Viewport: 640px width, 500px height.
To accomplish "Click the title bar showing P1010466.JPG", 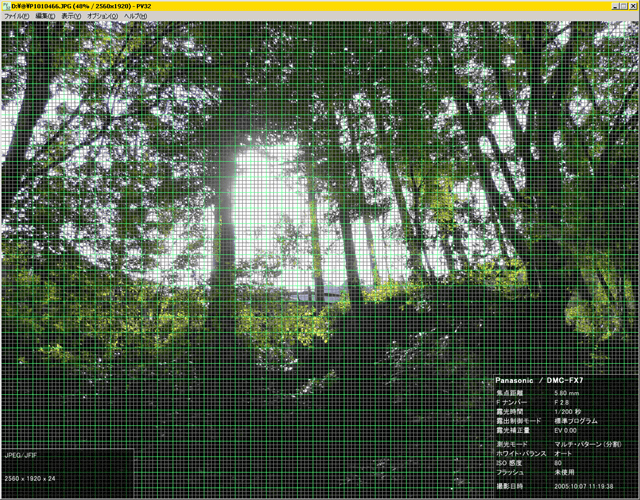I will point(300,6).
